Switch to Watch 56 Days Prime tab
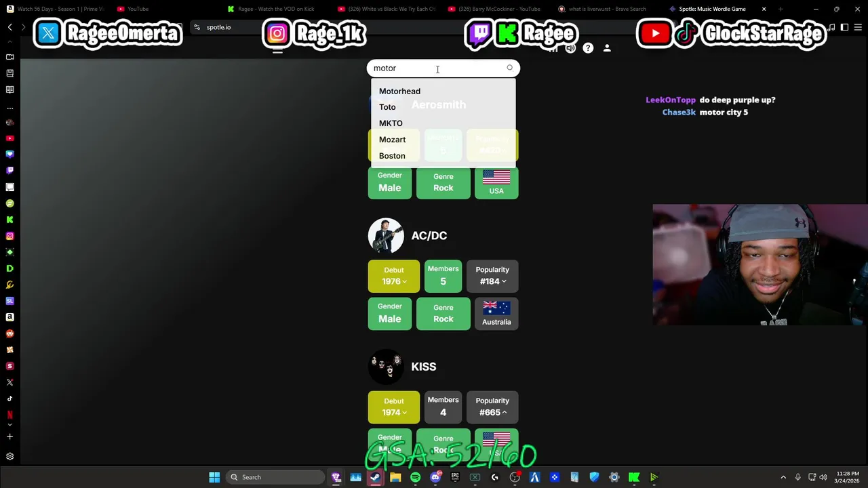The image size is (868, 488). pos(54,9)
